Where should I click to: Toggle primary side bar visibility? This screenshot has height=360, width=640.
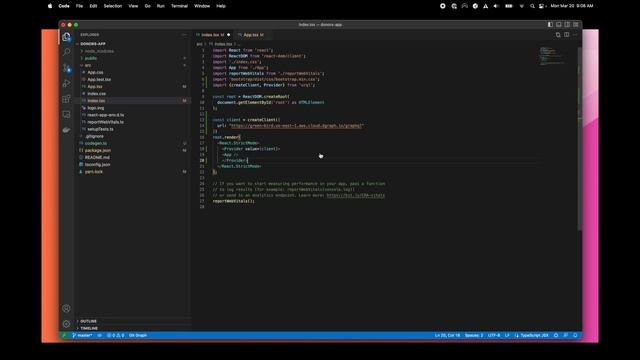[x=550, y=25]
